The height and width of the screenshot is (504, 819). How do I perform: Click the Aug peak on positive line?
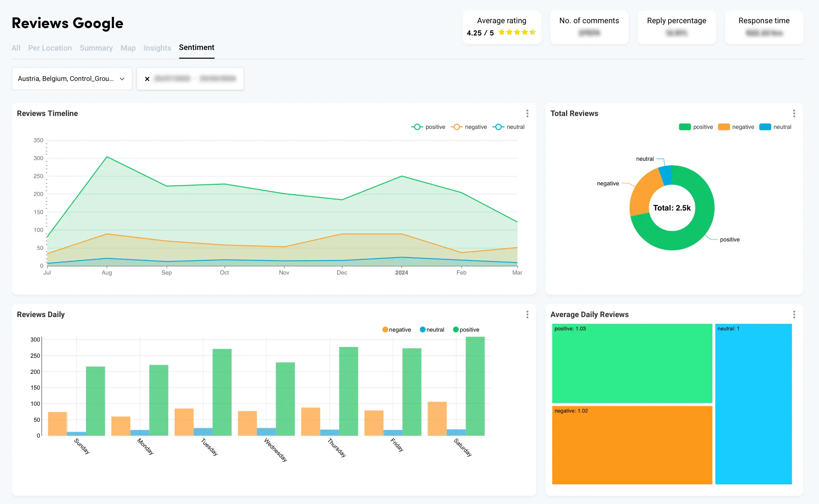tap(107, 157)
